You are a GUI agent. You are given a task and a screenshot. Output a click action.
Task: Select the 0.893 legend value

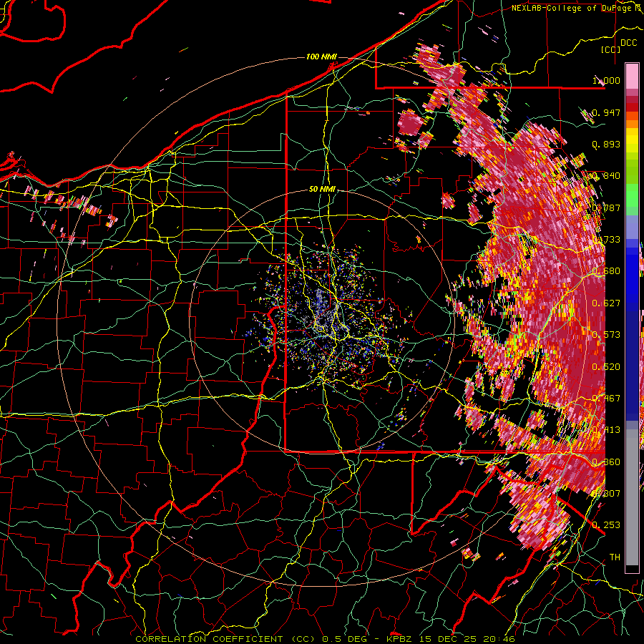(606, 144)
